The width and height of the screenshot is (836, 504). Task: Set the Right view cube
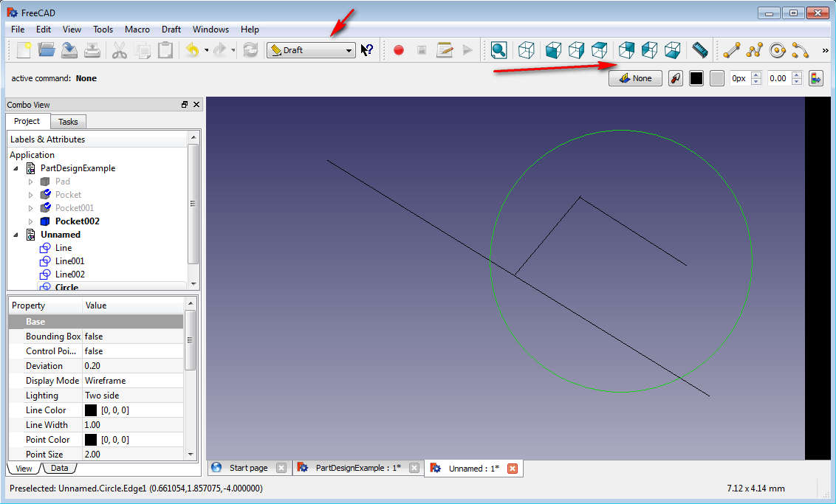pyautogui.click(x=576, y=50)
